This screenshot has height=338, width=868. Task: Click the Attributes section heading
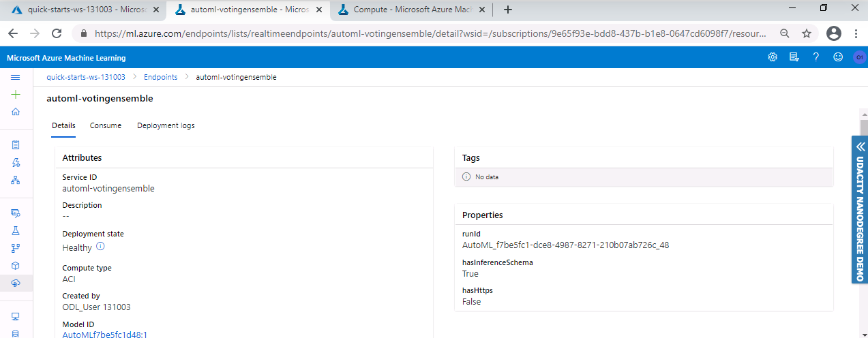point(82,158)
